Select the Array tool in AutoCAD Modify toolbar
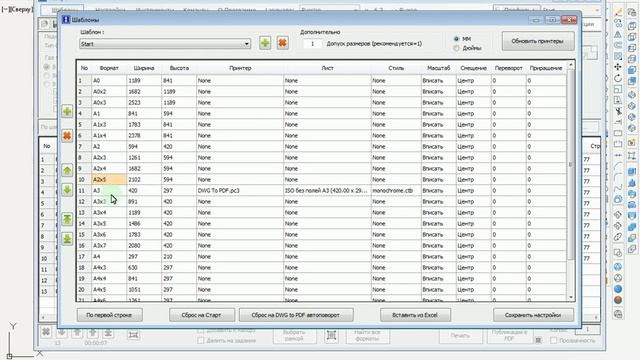Image resolution: width=640 pixels, height=360 pixels. coord(618,56)
